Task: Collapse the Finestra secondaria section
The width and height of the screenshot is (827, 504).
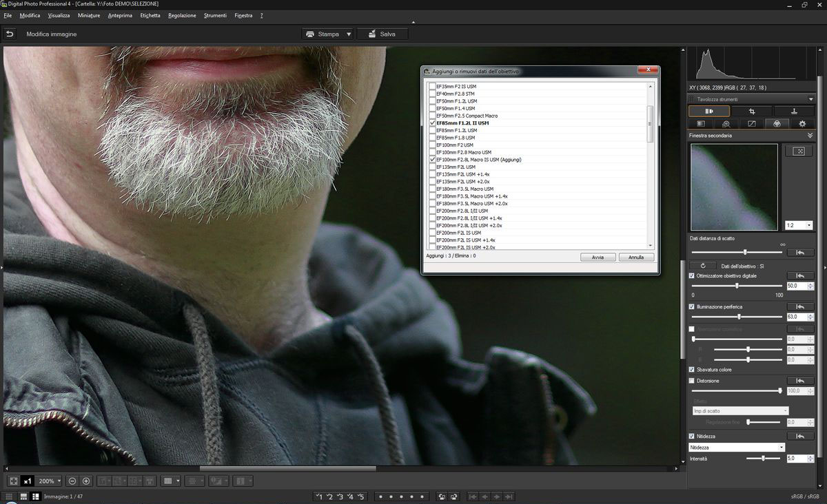Action: (810, 136)
